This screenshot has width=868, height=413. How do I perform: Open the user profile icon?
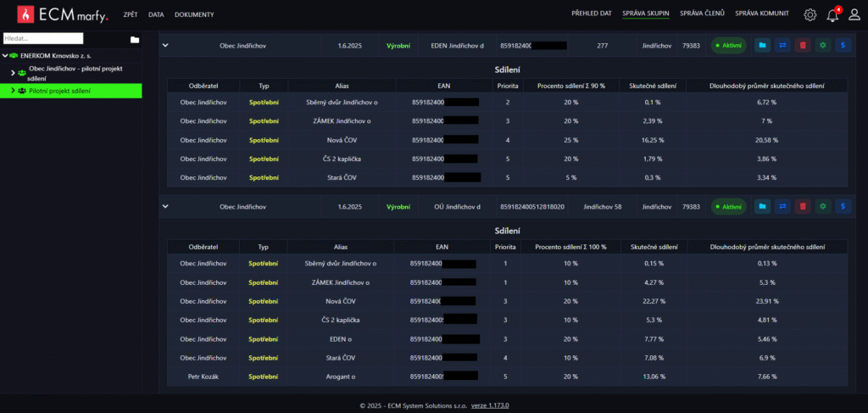(854, 14)
